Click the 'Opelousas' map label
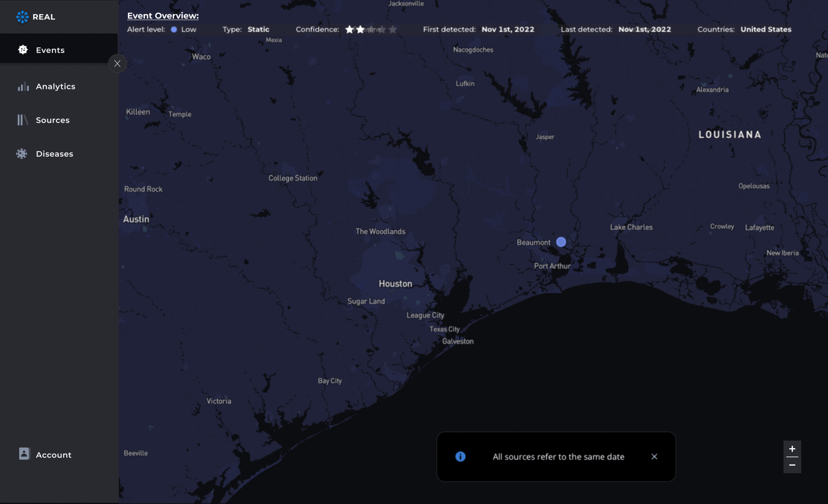This screenshot has width=828, height=504. pos(754,186)
